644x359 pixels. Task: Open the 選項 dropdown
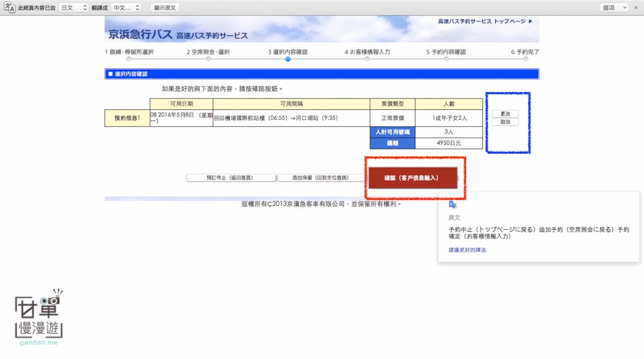614,7
